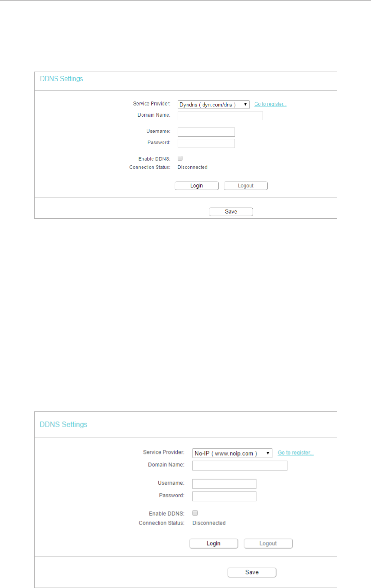This screenshot has height=588, width=371.
Task: Focus Password field in No-IP panel
Action: (224, 496)
